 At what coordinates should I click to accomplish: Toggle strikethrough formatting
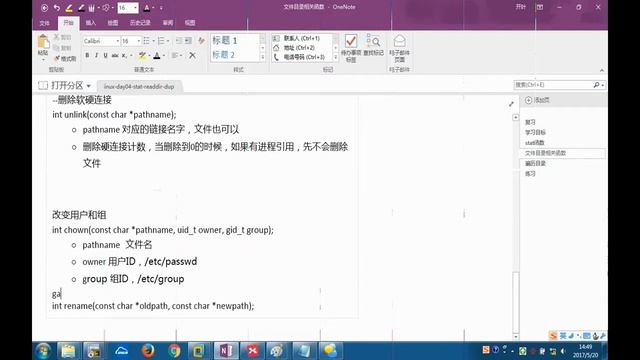click(x=115, y=56)
